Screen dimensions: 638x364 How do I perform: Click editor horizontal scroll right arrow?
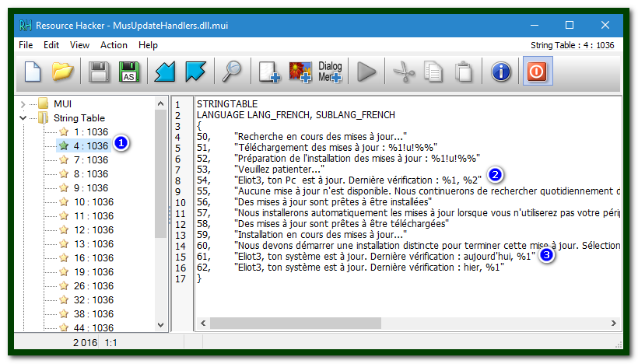[x=614, y=323]
